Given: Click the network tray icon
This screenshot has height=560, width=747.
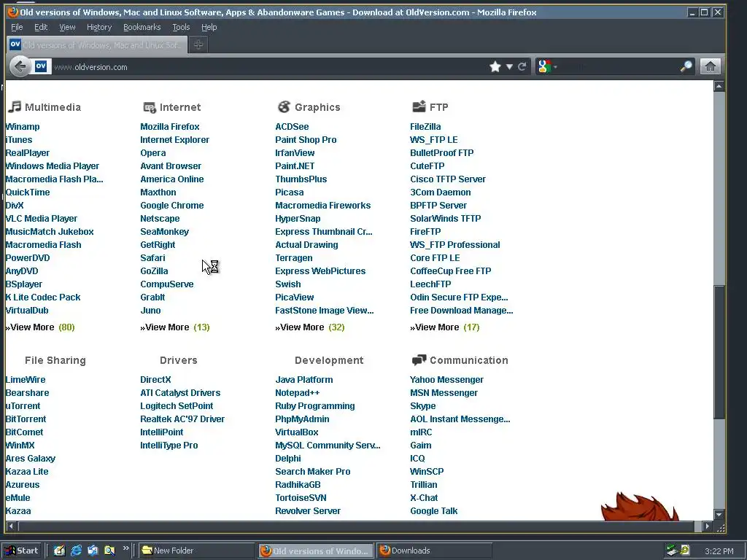Looking at the screenshot, I should pyautogui.click(x=672, y=551).
